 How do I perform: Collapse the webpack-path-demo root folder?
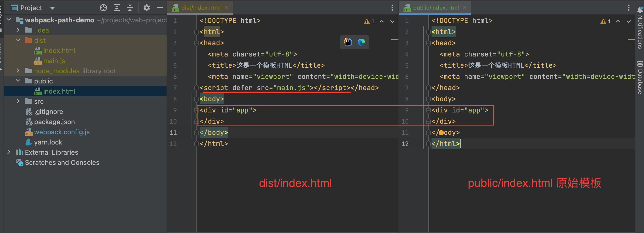click(x=9, y=20)
